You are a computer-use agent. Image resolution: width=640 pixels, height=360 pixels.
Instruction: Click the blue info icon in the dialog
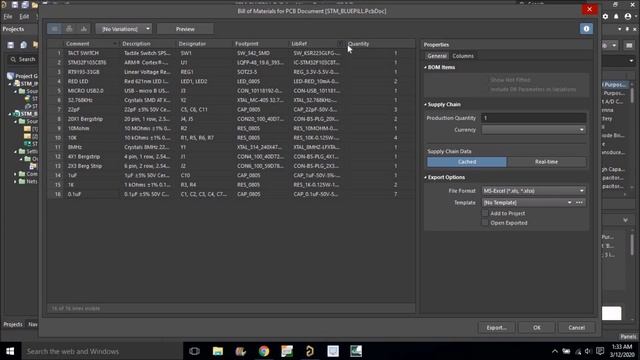586,29
